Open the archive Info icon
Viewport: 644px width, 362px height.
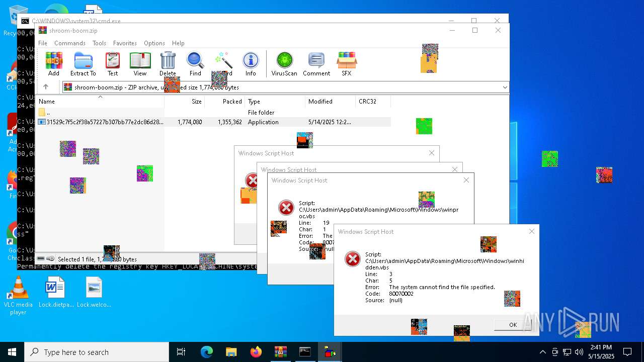tap(251, 64)
